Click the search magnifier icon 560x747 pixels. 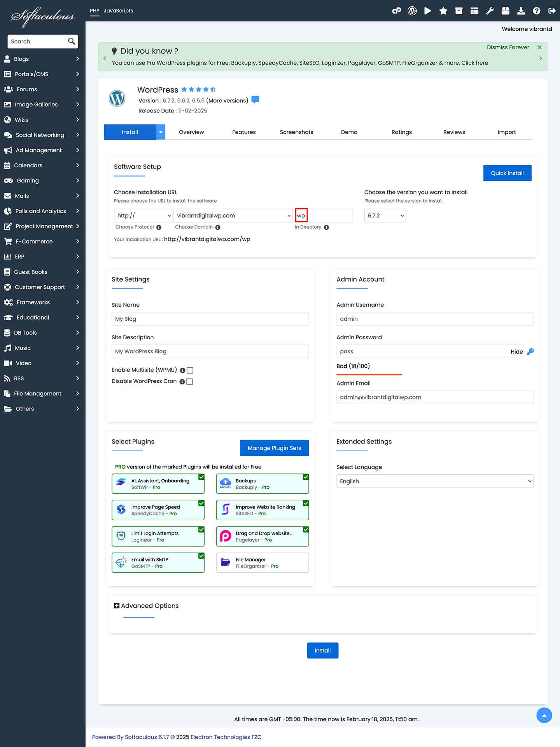[x=72, y=41]
